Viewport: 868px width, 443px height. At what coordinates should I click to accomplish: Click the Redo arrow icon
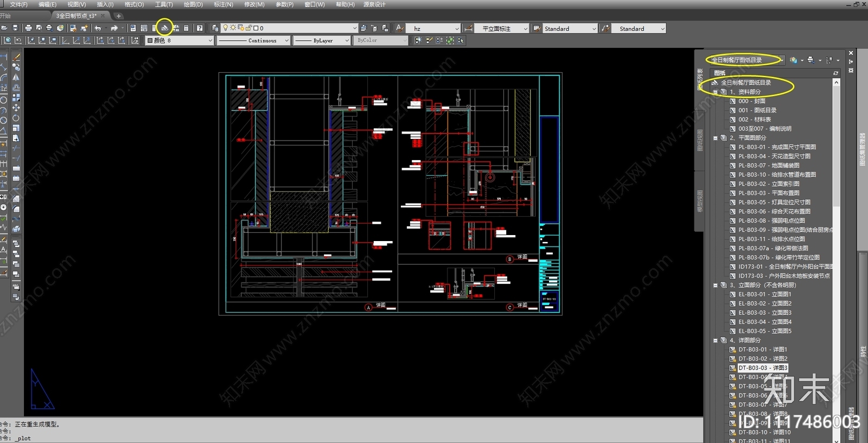(114, 28)
